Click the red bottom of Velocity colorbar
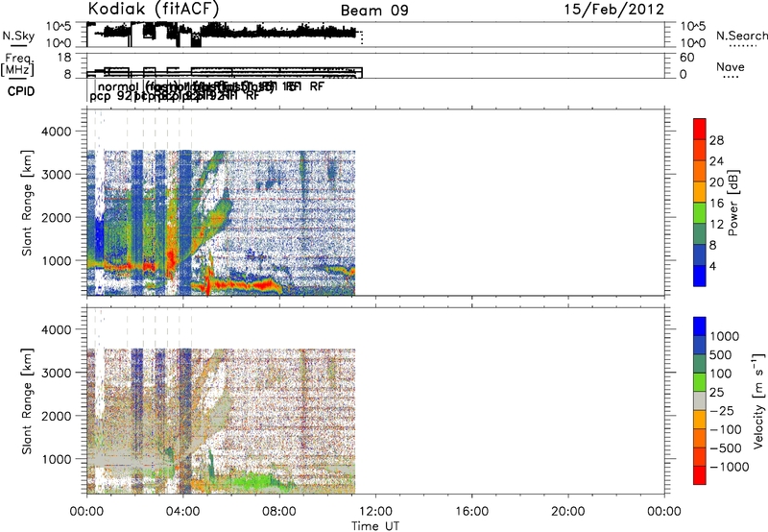The height and width of the screenshot is (532, 768). pyautogui.click(x=700, y=475)
